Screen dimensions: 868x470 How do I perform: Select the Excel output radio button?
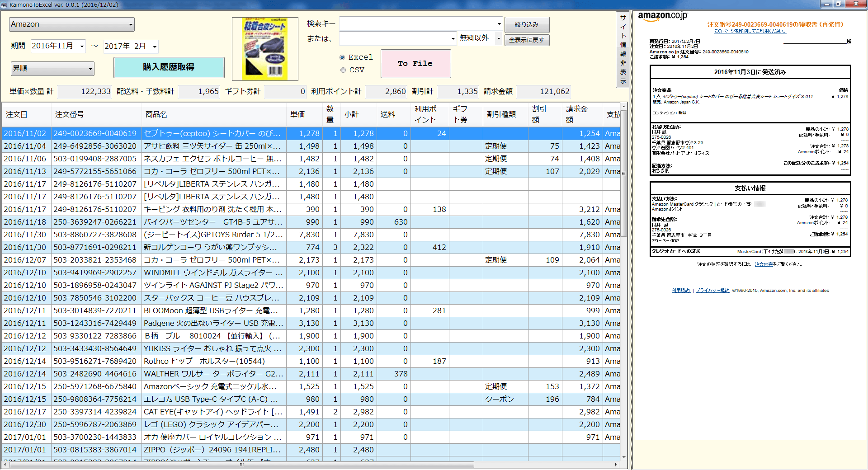click(343, 57)
